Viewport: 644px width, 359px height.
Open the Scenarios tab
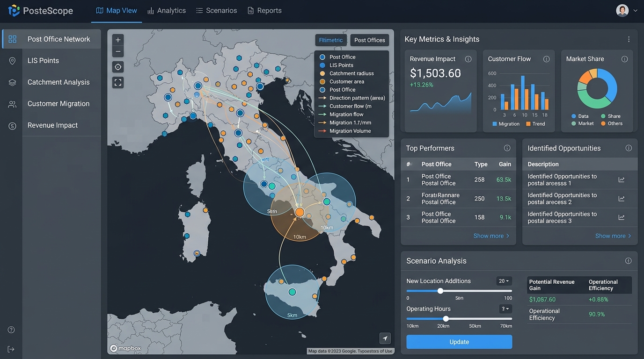pyautogui.click(x=216, y=10)
